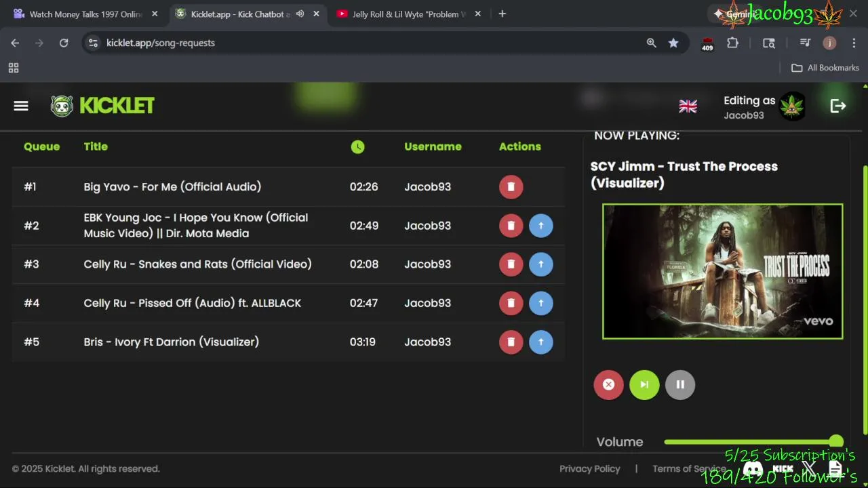The image size is (868, 488).
Task: Adjust the Volume slider
Action: (x=754, y=442)
